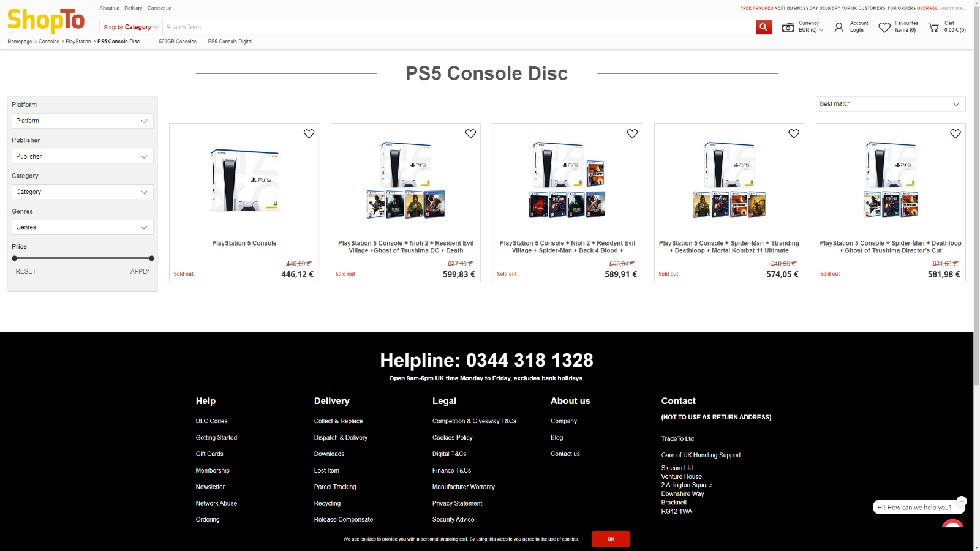
Task: Favourite the PlayStation 5 Console heart
Action: coord(309,133)
